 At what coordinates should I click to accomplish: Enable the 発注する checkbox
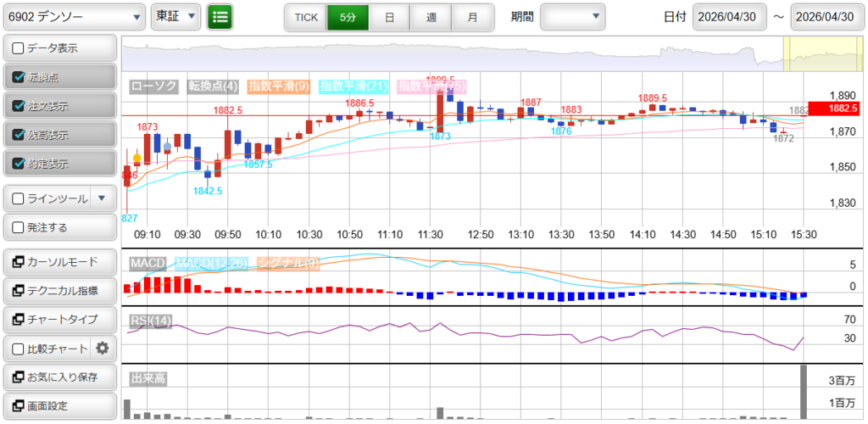19,227
